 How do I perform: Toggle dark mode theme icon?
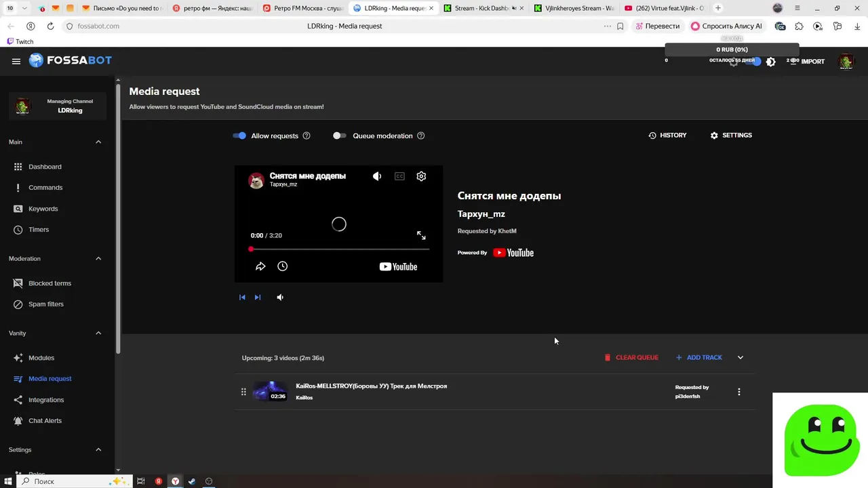click(x=771, y=62)
